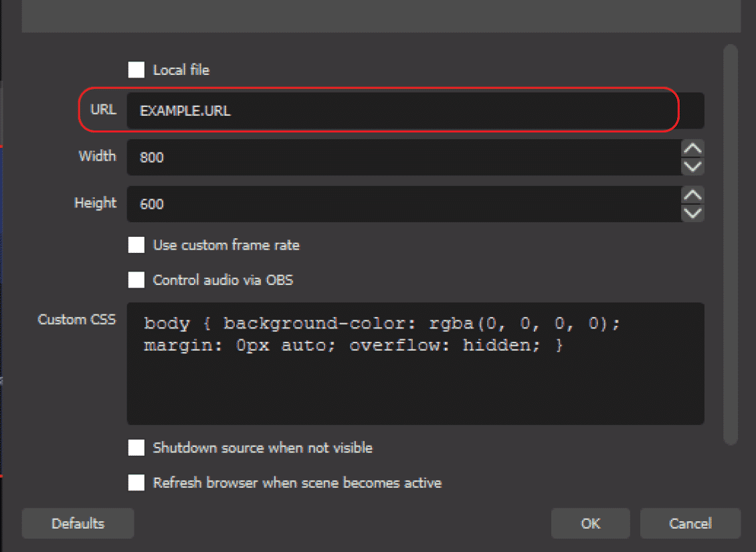Enable the Local file checkbox
This screenshot has height=552, width=756.
tap(136, 70)
